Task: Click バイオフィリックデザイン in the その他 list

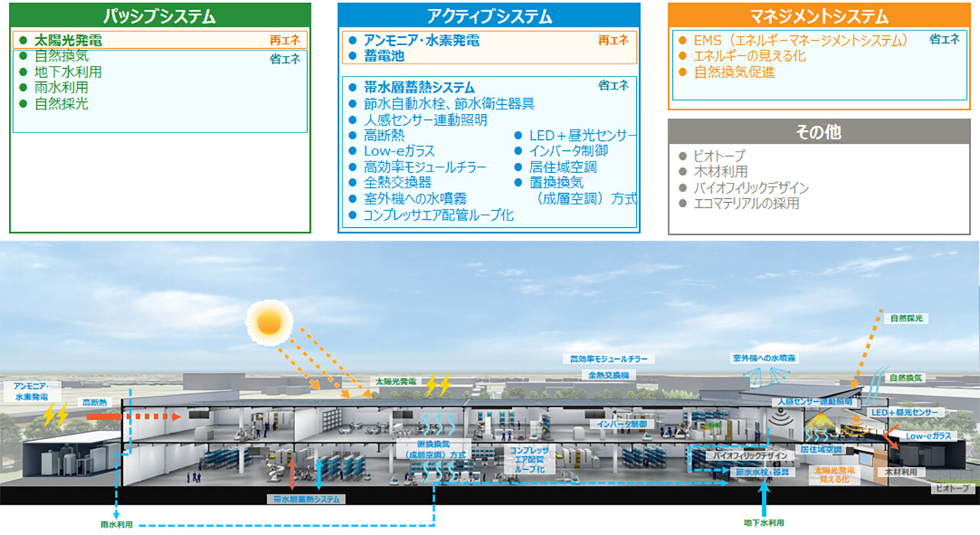Action: click(x=751, y=188)
